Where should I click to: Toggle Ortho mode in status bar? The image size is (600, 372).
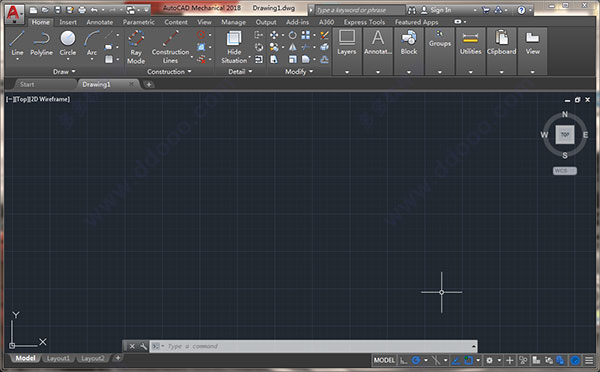pyautogui.click(x=403, y=360)
